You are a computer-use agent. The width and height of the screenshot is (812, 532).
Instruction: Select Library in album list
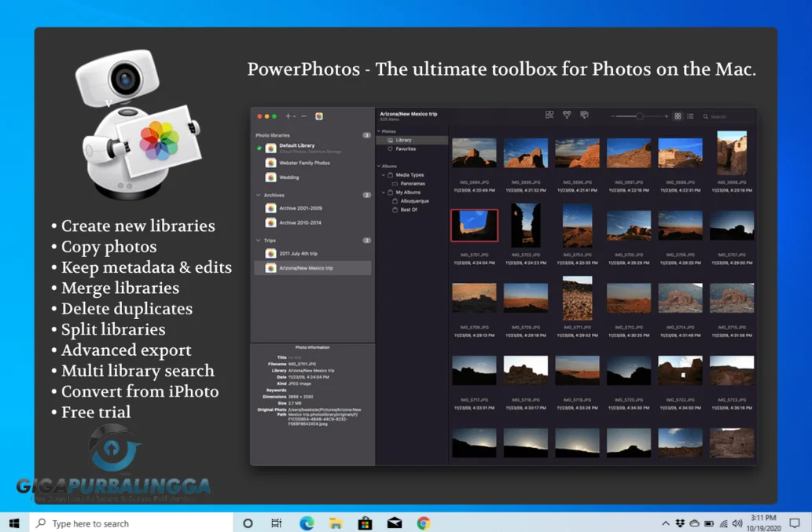tap(412, 140)
